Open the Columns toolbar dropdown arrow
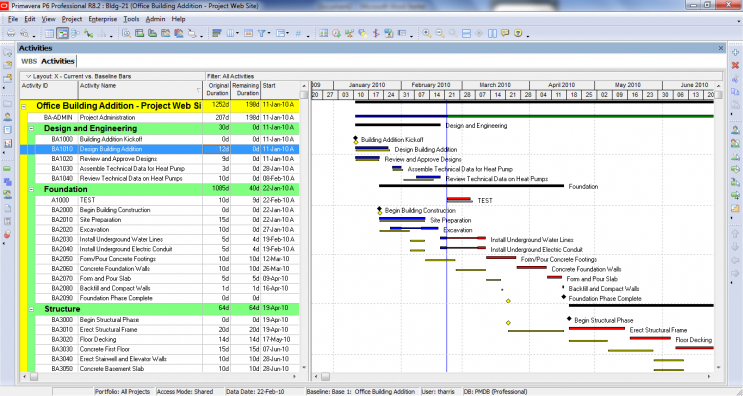 [237, 34]
